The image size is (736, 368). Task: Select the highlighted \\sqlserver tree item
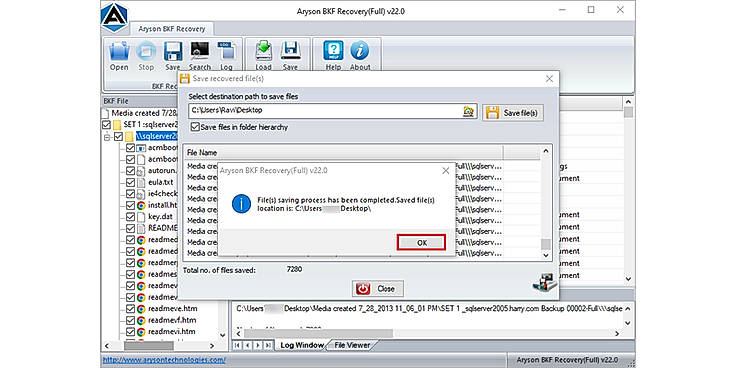click(x=157, y=136)
